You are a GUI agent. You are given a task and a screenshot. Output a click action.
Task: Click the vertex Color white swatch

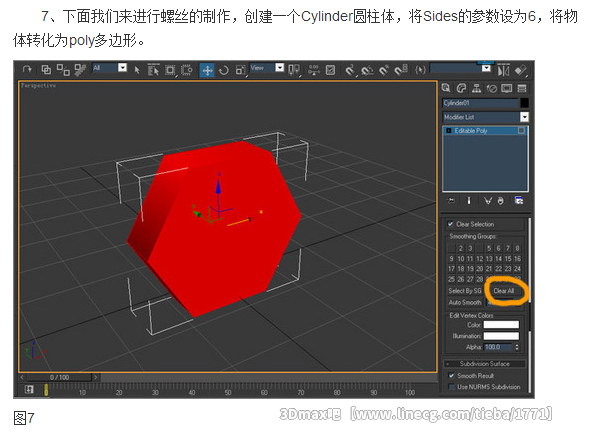501,325
